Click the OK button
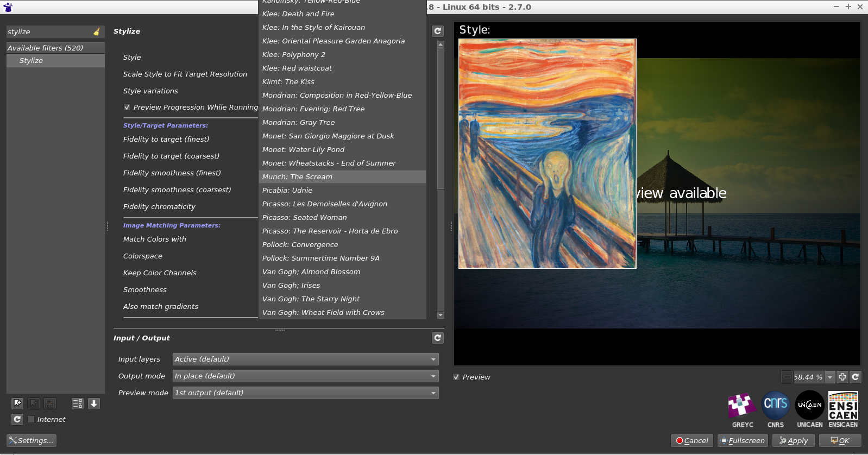 tap(840, 440)
